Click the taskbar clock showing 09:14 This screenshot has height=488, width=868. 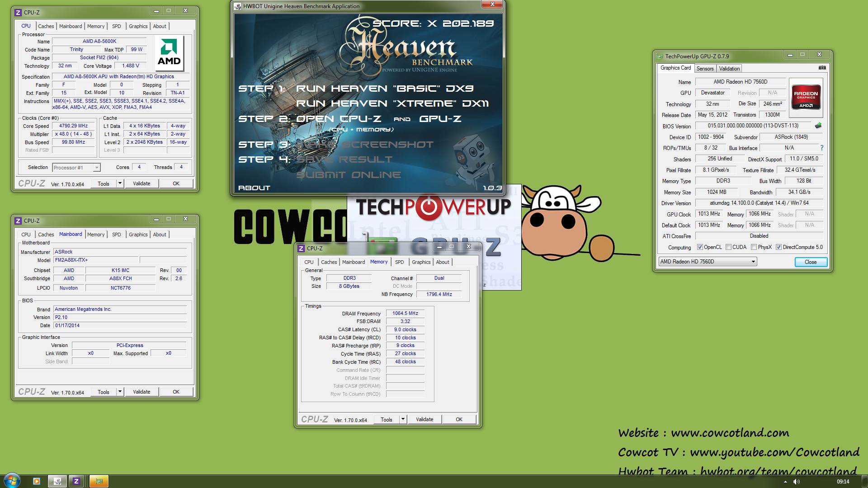tap(843, 482)
